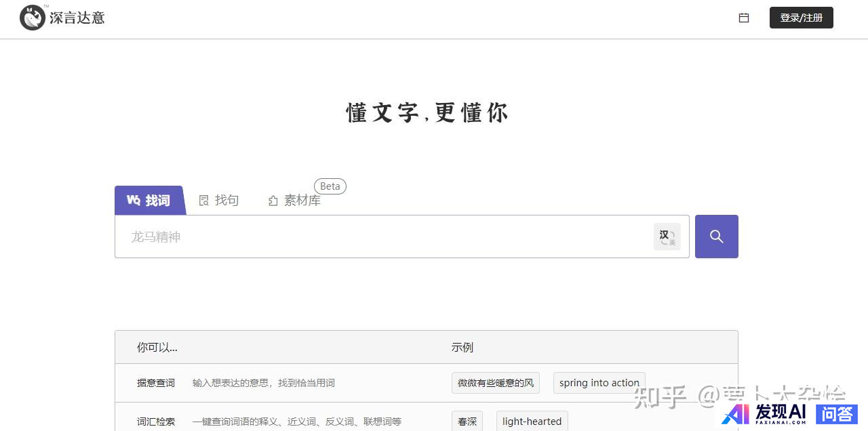
Task: Choose the 'light-hearted' example chip
Action: pyautogui.click(x=532, y=421)
